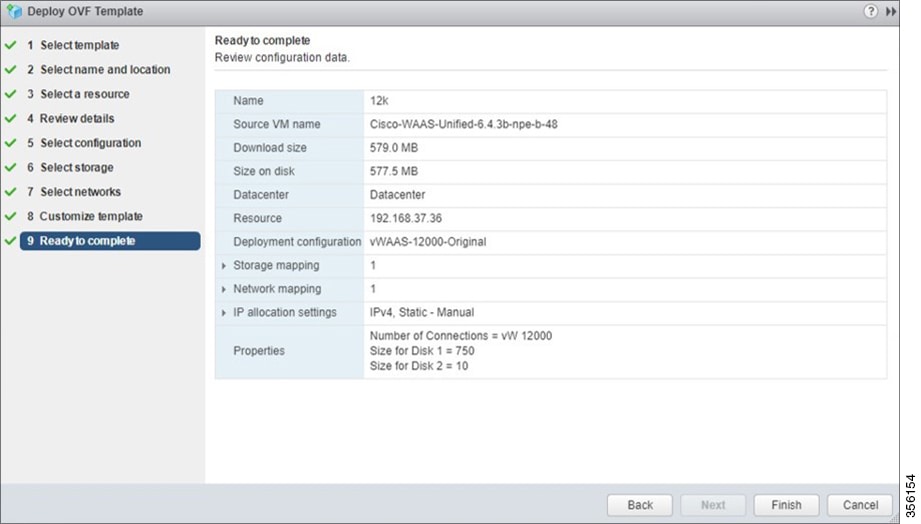Go to step 5 Select configuration
Screen dimensions: 921x524
(83, 143)
